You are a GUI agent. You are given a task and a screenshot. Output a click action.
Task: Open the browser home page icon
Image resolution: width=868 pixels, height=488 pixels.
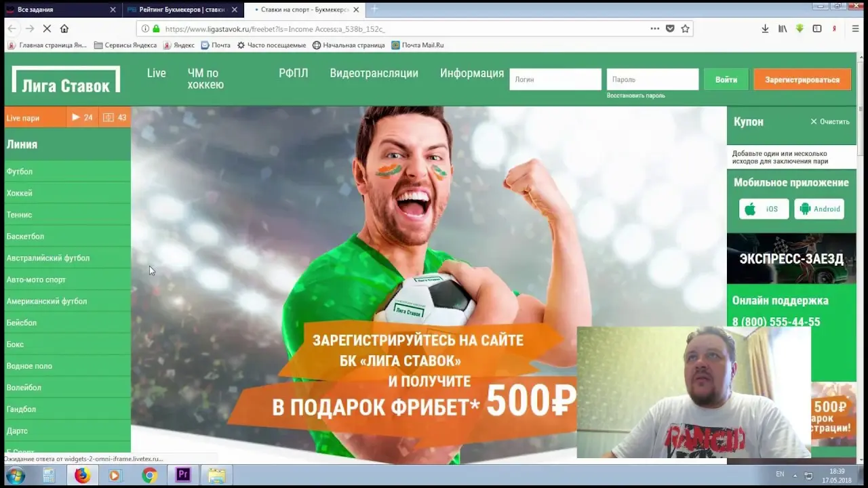click(64, 28)
